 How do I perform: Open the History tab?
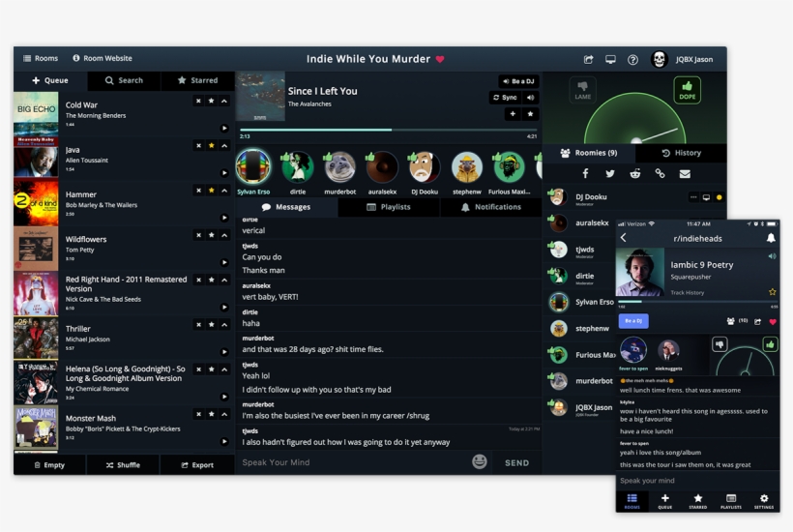point(681,153)
